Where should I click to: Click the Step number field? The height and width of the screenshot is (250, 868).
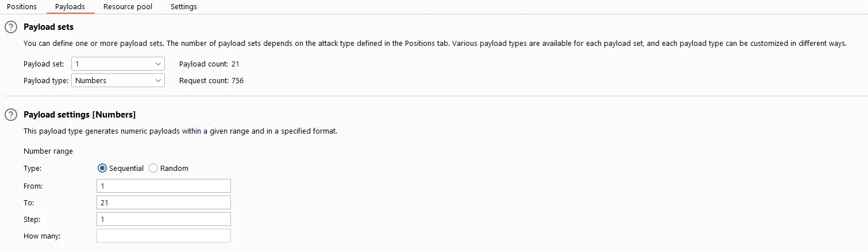click(x=164, y=219)
